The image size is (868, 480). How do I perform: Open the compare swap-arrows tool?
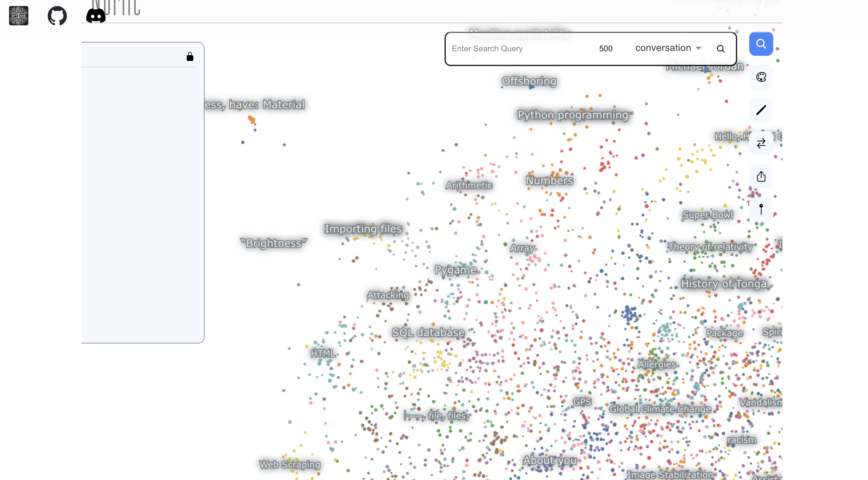point(761,143)
